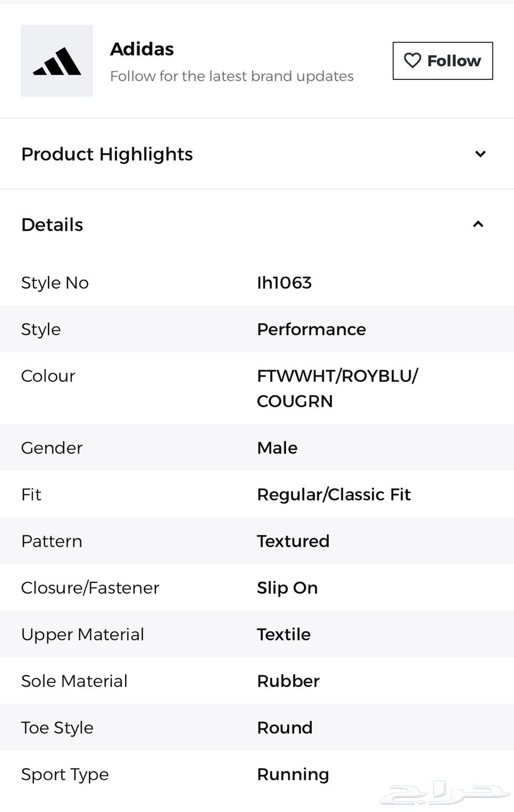Click the Colour value FTWWHT/ROYBLU/COUGRN
Screen dimensions: 514x812
tap(337, 388)
